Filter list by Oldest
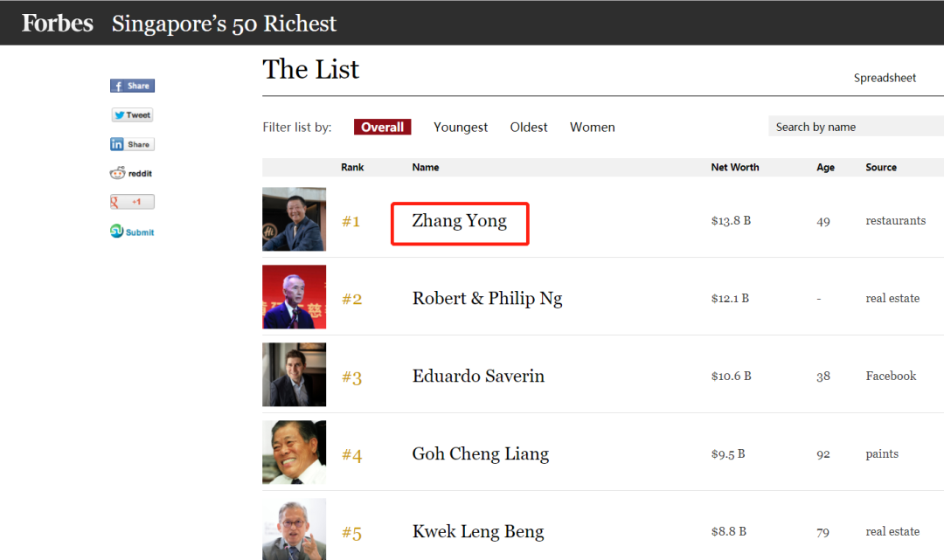This screenshot has width=944, height=560. 529,128
